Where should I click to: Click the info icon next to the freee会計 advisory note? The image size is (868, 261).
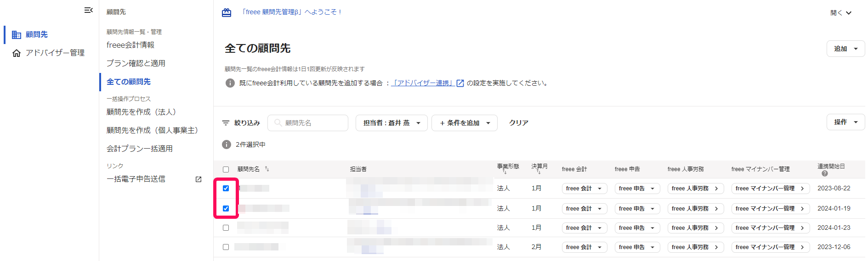tap(230, 83)
